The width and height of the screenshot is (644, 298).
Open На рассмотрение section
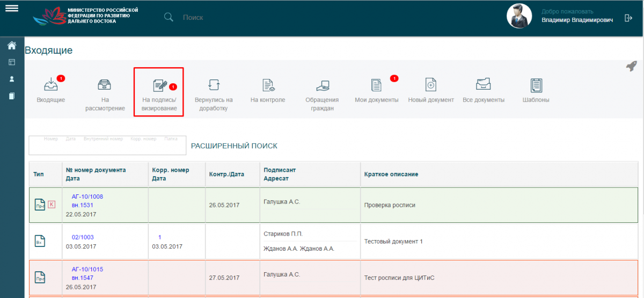[105, 85]
